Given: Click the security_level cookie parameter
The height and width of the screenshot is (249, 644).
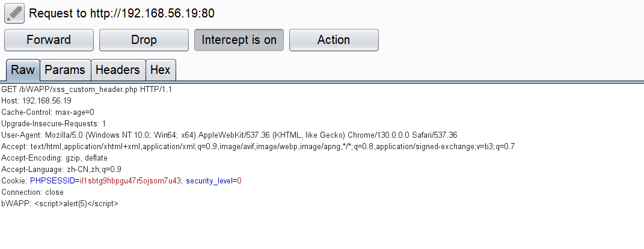Looking at the screenshot, I should click(x=209, y=181).
